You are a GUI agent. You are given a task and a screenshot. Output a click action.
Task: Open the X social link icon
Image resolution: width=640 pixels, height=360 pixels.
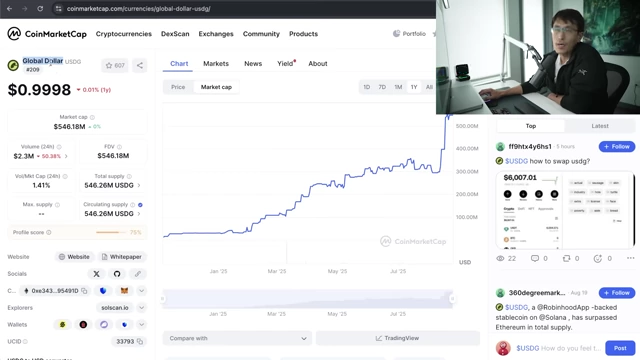tap(96, 274)
